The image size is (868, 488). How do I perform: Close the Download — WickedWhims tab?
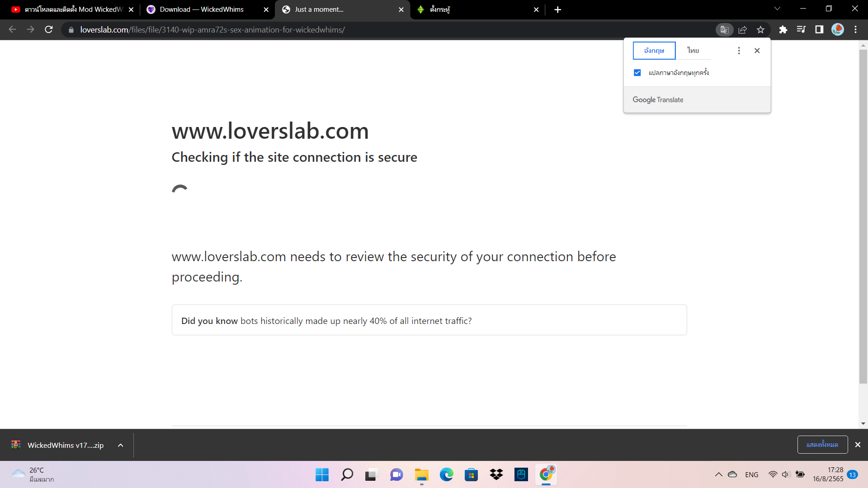pyautogui.click(x=266, y=9)
